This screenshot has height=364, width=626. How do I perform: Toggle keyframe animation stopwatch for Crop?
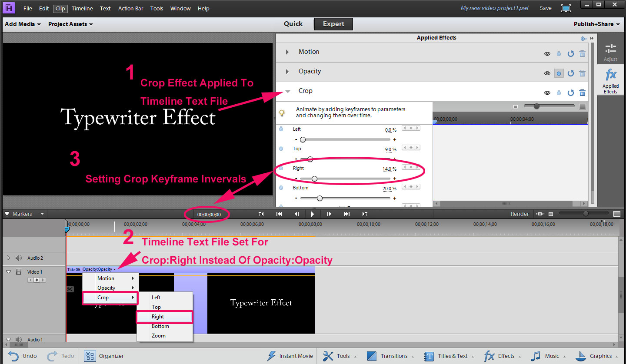(x=559, y=93)
